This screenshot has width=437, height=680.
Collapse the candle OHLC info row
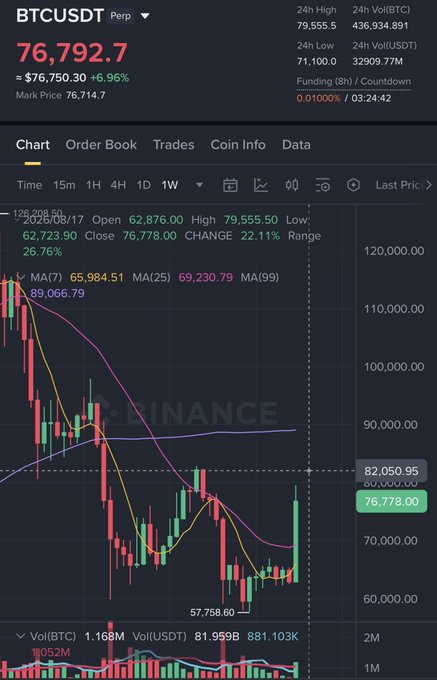point(18,220)
